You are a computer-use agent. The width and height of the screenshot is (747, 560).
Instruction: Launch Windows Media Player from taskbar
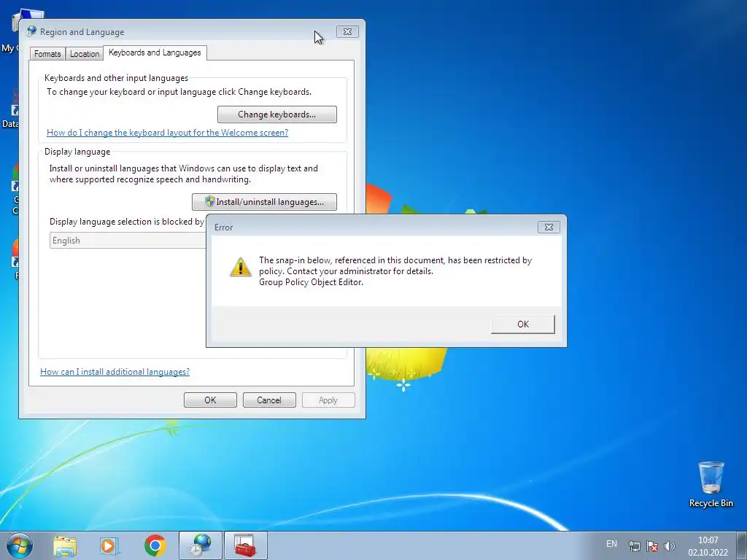(x=109, y=546)
